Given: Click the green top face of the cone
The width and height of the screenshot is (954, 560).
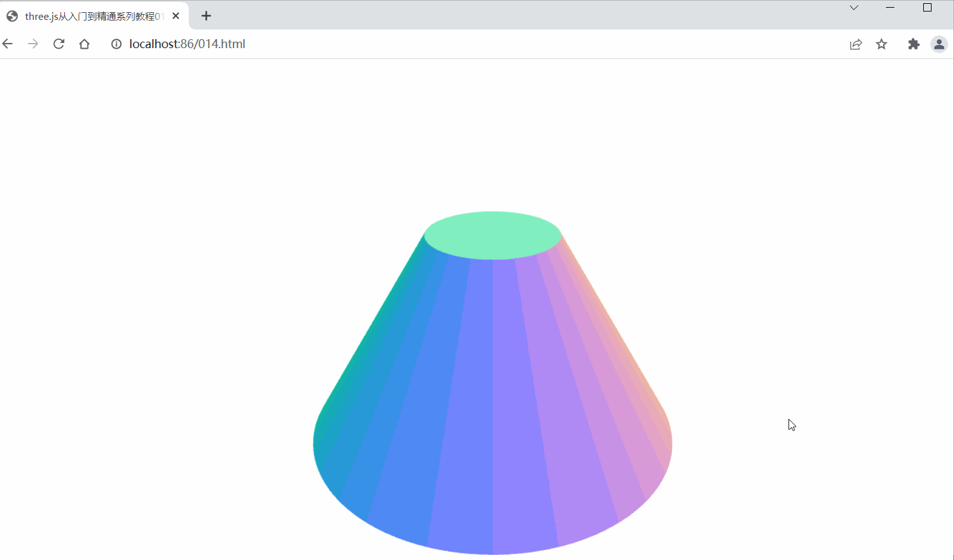Looking at the screenshot, I should [x=493, y=234].
